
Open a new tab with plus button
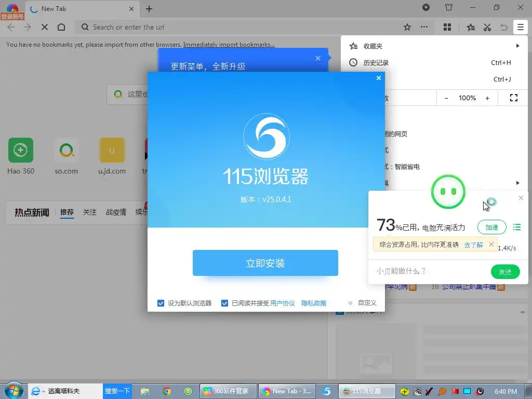149,9
